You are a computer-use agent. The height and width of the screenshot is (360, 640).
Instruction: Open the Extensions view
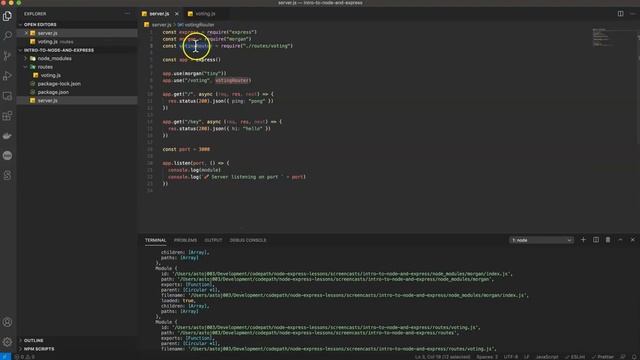[7, 116]
